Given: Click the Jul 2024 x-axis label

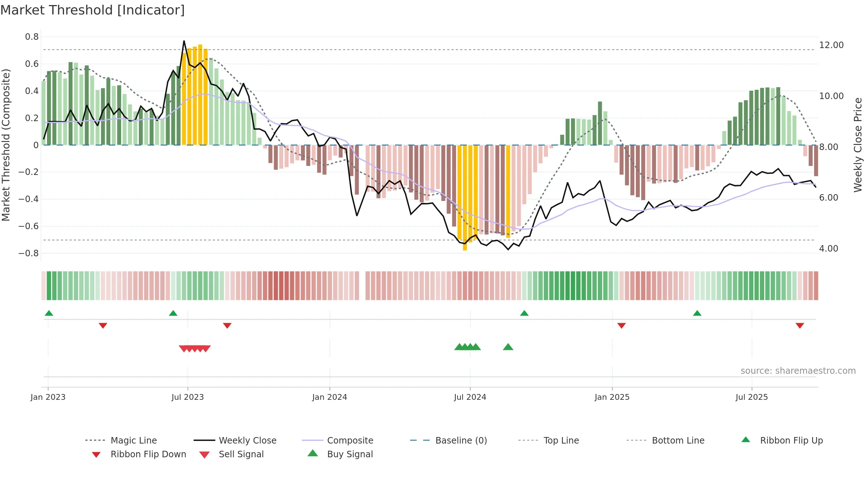Looking at the screenshot, I should tap(470, 397).
